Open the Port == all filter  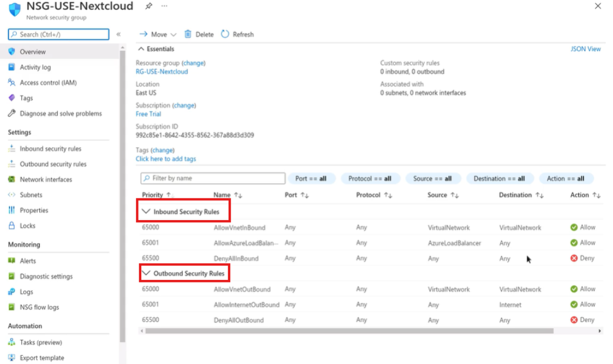click(311, 178)
